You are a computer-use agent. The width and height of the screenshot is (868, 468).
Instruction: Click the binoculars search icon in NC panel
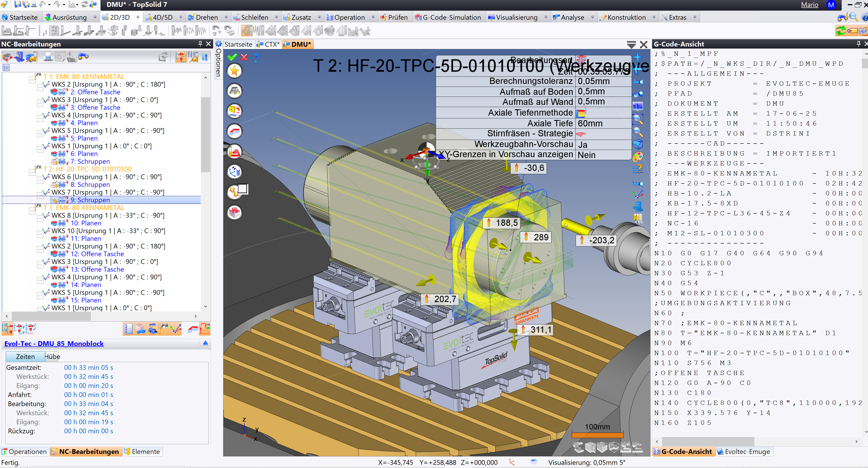[x=83, y=57]
